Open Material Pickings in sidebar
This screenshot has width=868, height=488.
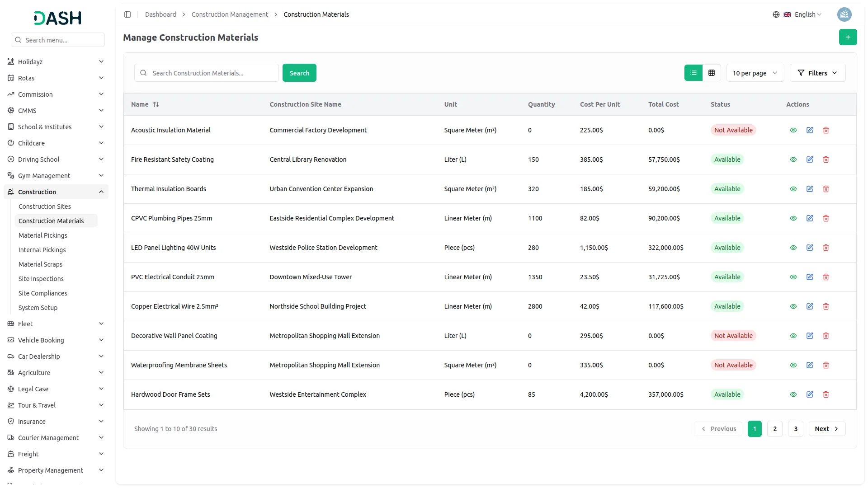point(43,235)
